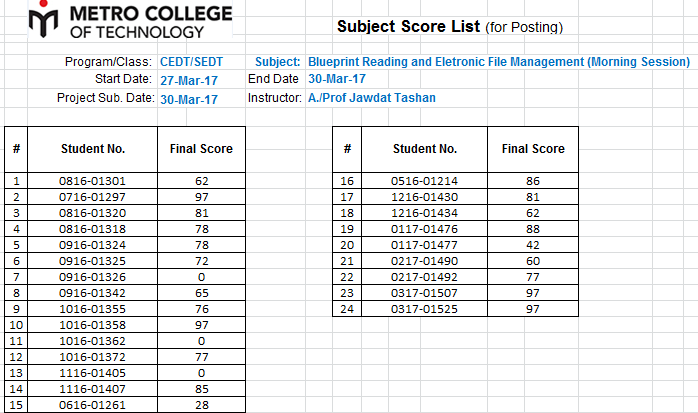The width and height of the screenshot is (698, 413).
Task: Select student number 1216-01434
Action: 425,213
